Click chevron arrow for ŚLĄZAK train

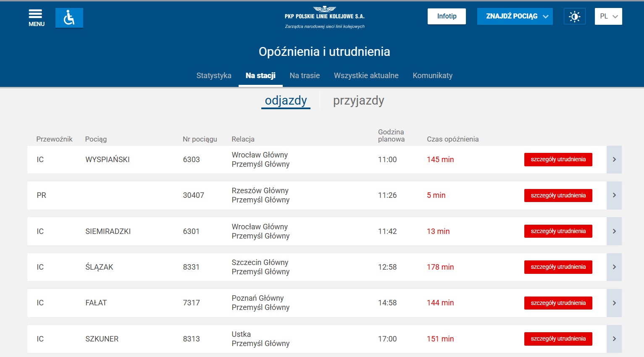[614, 267]
